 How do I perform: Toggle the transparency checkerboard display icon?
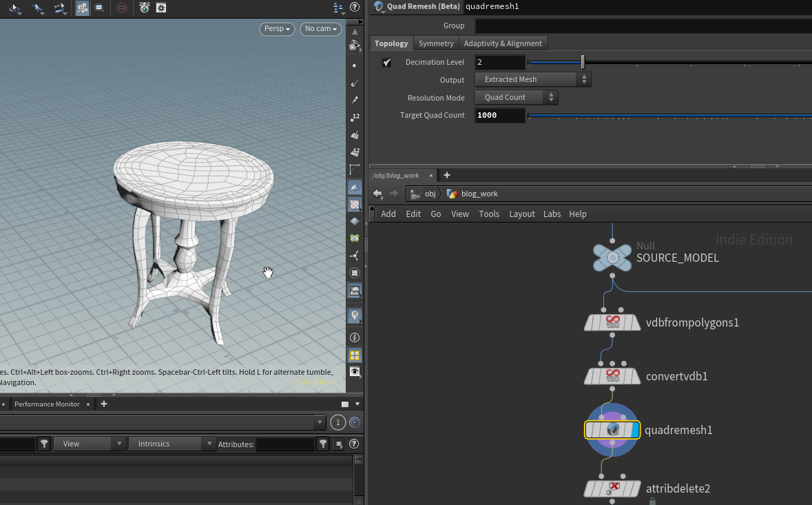(355, 205)
